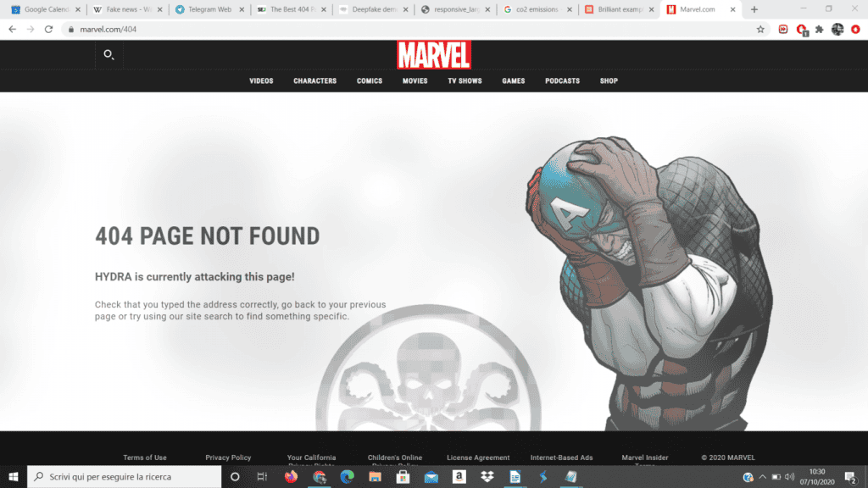Open the SHOP menu item
The height and width of the screenshot is (488, 868).
click(609, 80)
